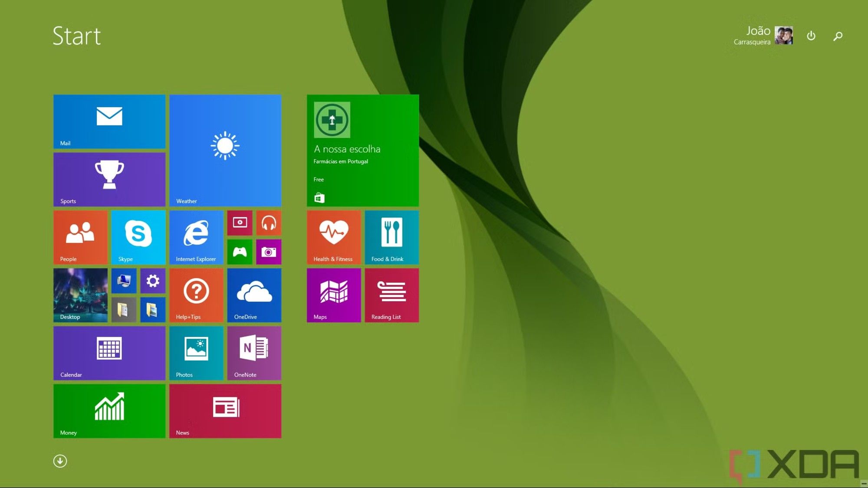868x488 pixels.
Task: Open the Reading List tile
Action: 392,295
